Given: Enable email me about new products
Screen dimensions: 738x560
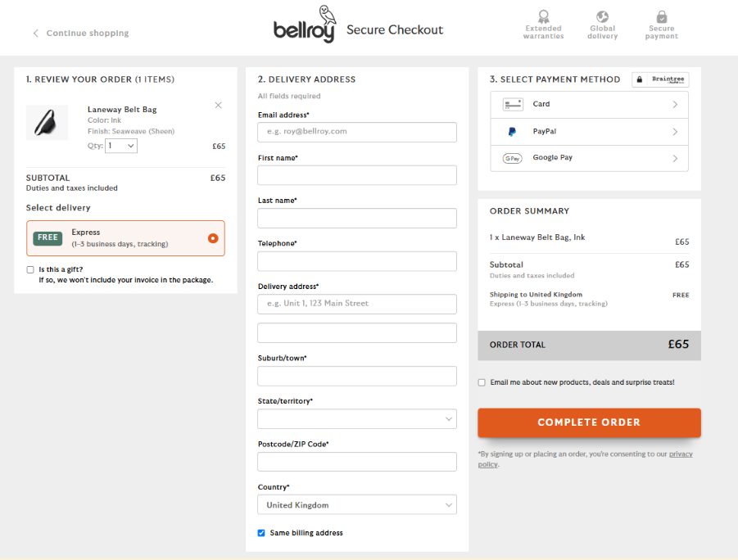Looking at the screenshot, I should (x=482, y=382).
